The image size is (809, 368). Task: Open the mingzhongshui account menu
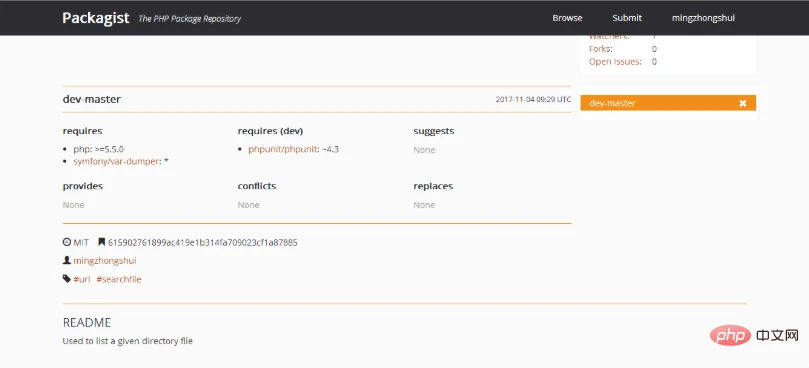[703, 18]
